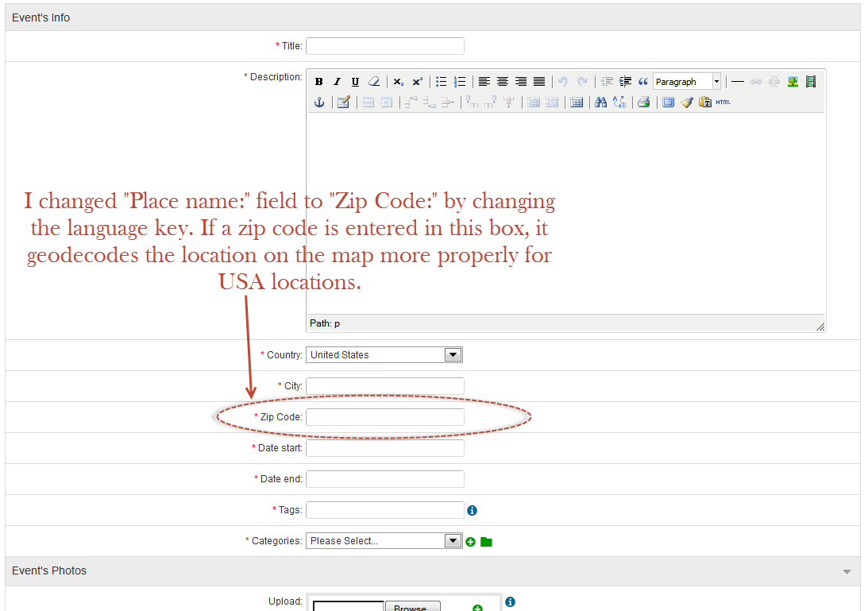This screenshot has width=868, height=611.
Task: Focus the Title input field
Action: (385, 46)
